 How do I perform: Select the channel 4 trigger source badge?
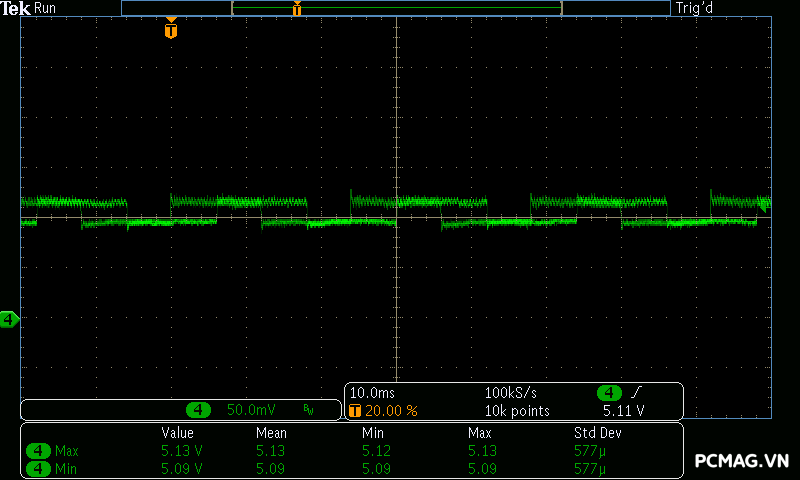pos(609,393)
